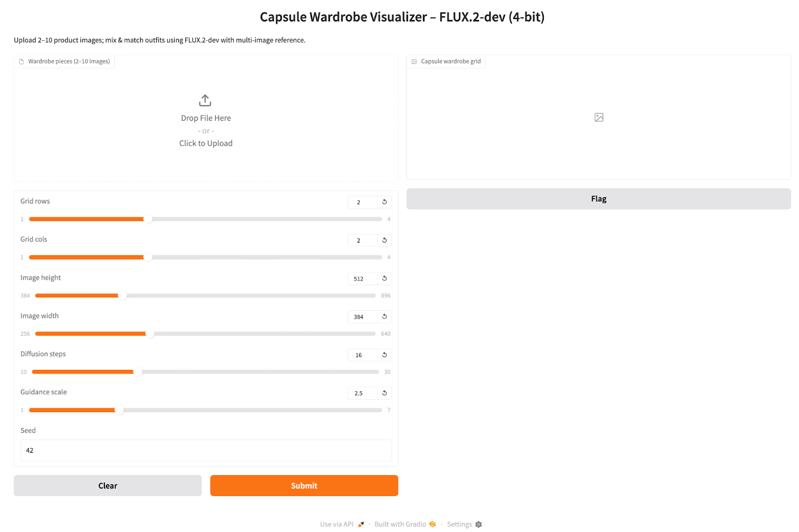Image resolution: width=799 pixels, height=532 pixels.
Task: Click the image placeholder icon in output
Action: [599, 117]
